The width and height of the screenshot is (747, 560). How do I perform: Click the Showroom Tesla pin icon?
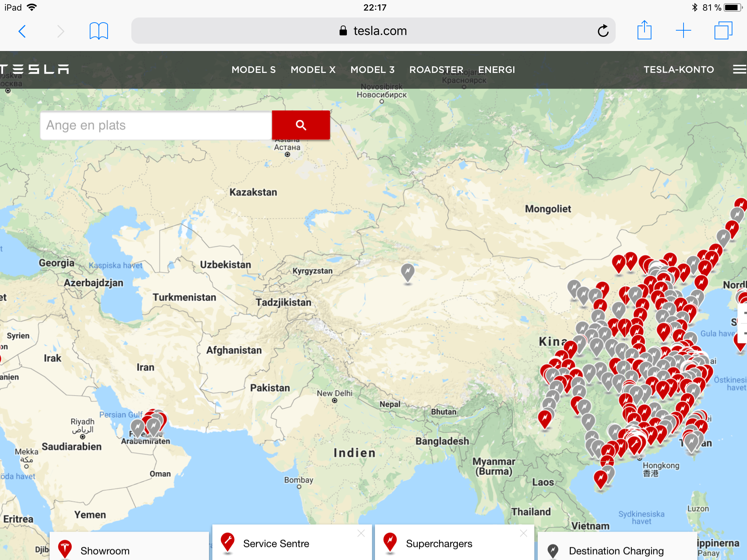tap(65, 550)
